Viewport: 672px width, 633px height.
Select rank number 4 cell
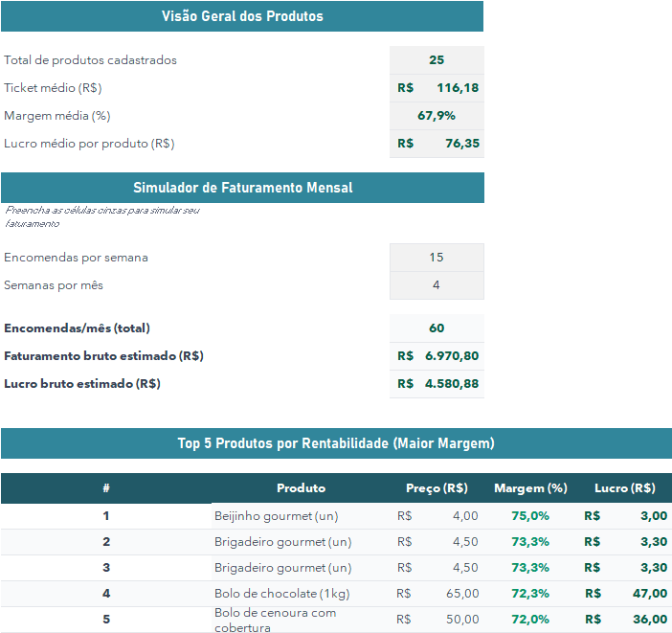tap(106, 594)
